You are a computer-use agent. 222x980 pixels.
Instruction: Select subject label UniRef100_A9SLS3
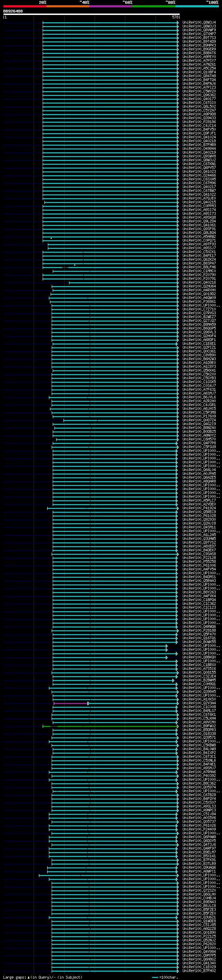199,807
